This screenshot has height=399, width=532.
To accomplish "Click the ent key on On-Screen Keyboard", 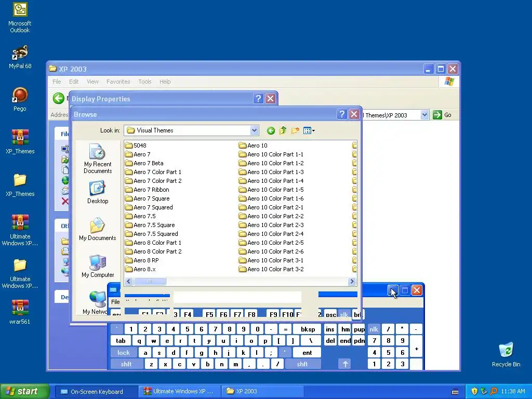I will click(307, 353).
